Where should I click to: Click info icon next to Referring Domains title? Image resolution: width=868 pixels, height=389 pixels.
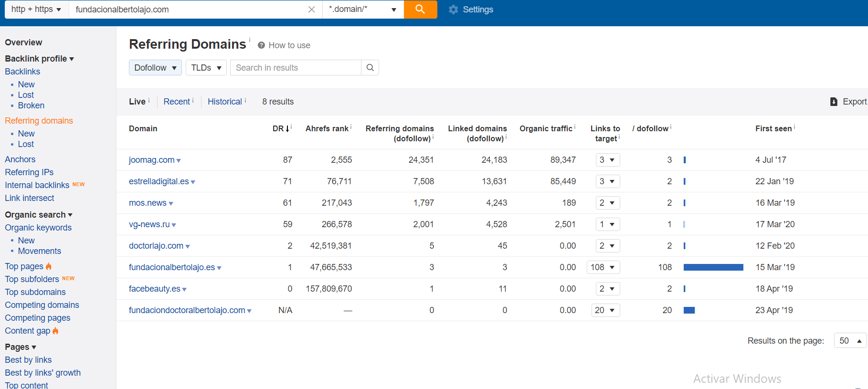click(x=249, y=40)
